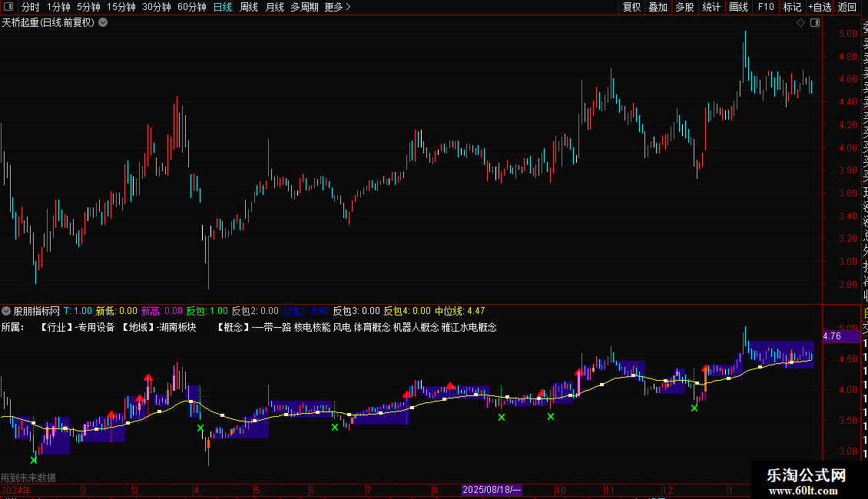Open the 股朋指标网 indicator dropdown circle
The height and width of the screenshot is (499, 868).
pyautogui.click(x=6, y=311)
